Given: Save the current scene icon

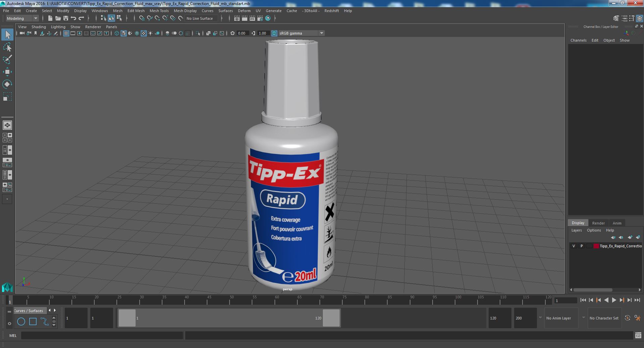Looking at the screenshot, I should coord(66,18).
